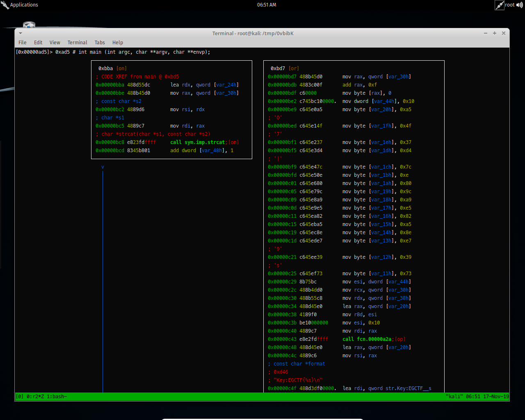Click mov rdx, qword [var_38h]
This screenshot has height=420, width=525.
pos(377,298)
